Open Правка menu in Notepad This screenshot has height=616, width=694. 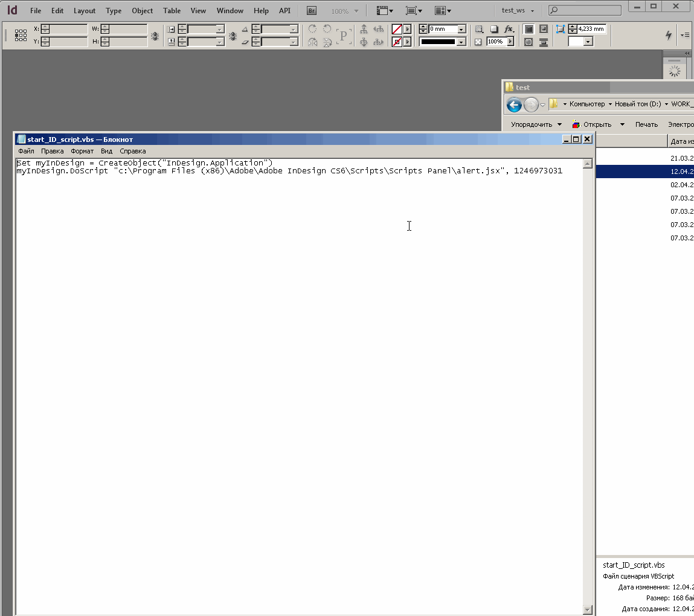[52, 151]
